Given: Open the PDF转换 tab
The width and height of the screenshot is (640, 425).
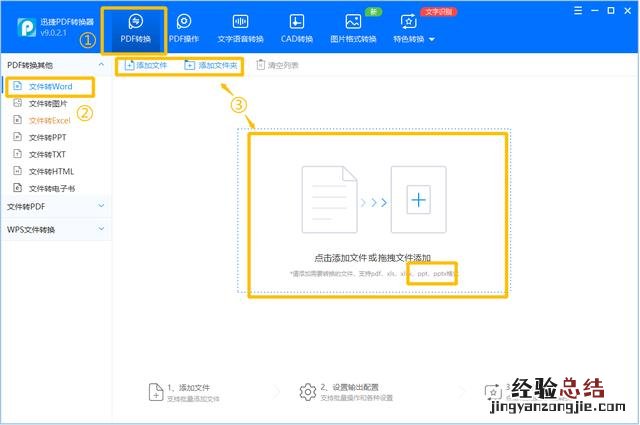Looking at the screenshot, I should pyautogui.click(x=135, y=29).
